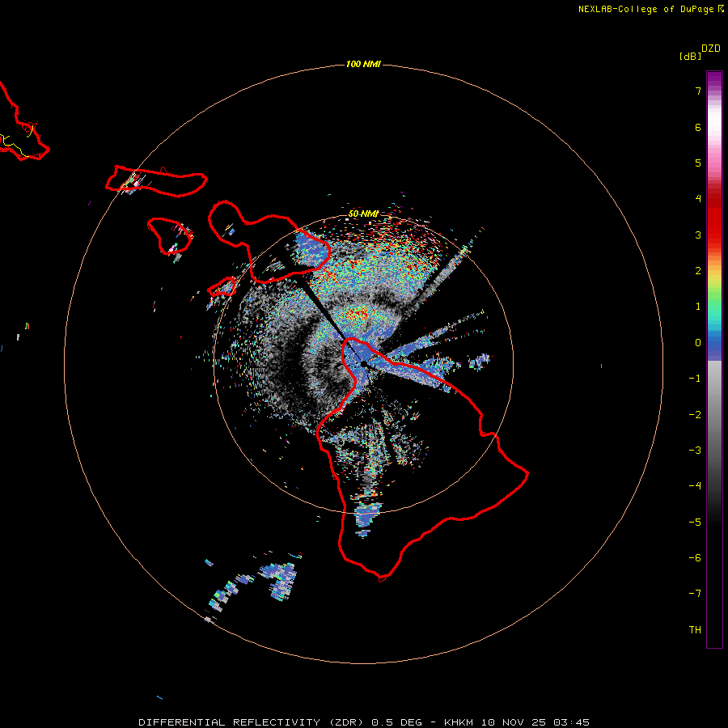Click the -6 value on color scale
The image size is (728, 728).
click(x=695, y=558)
